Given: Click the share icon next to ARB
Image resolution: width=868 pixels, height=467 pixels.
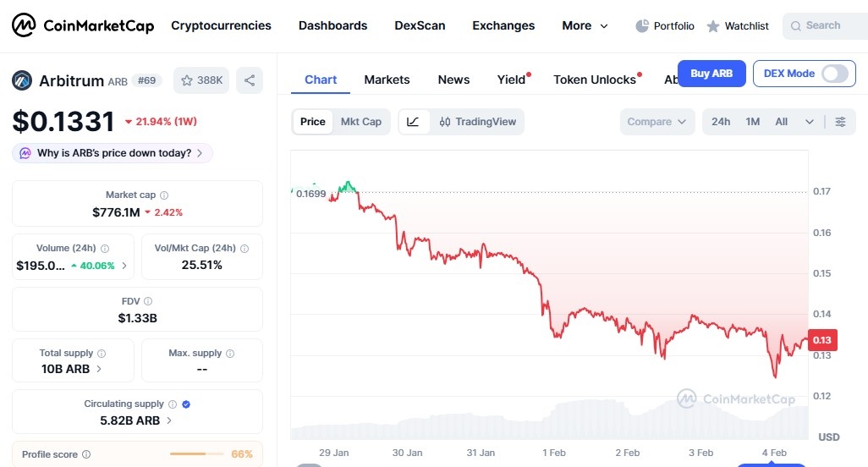Looking at the screenshot, I should coord(250,80).
